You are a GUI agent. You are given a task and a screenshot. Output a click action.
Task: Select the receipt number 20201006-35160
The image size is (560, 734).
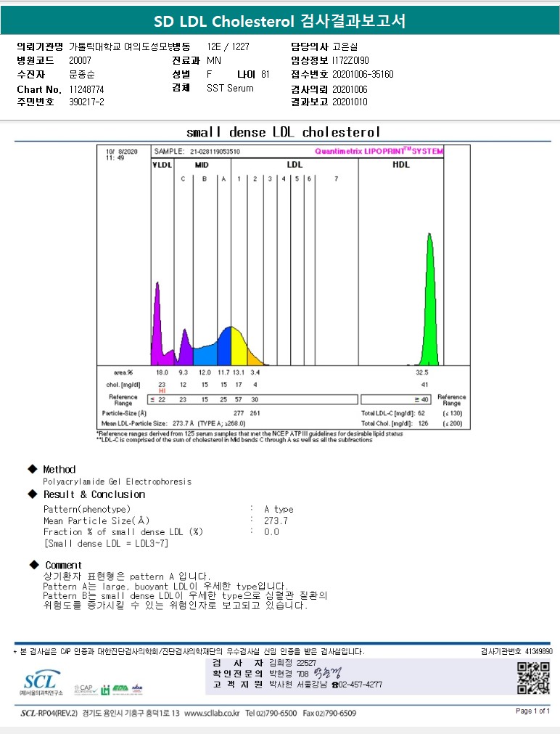[363, 74]
